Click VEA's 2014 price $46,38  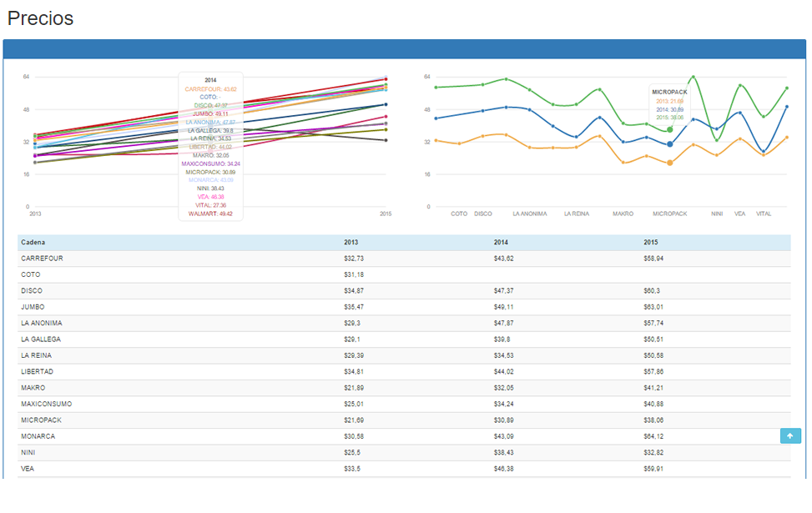coord(504,469)
